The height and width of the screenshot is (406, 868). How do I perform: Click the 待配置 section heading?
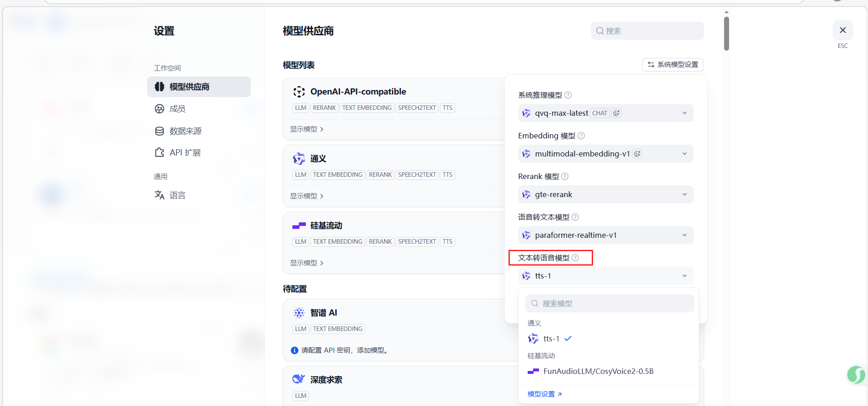[295, 289]
